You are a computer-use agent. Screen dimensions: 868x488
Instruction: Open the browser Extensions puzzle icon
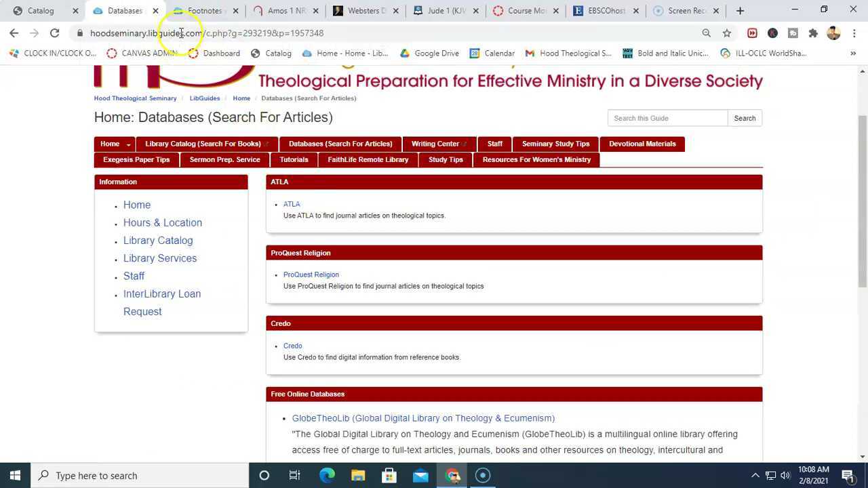[813, 33]
